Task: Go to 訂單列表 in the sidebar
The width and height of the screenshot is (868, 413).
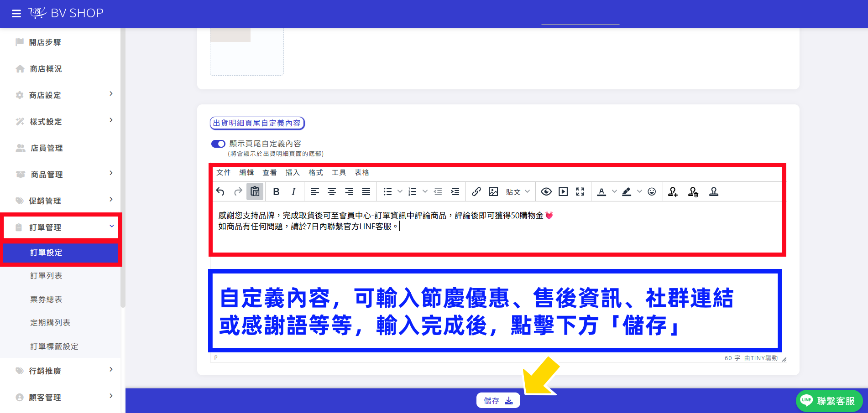Action: [46, 276]
